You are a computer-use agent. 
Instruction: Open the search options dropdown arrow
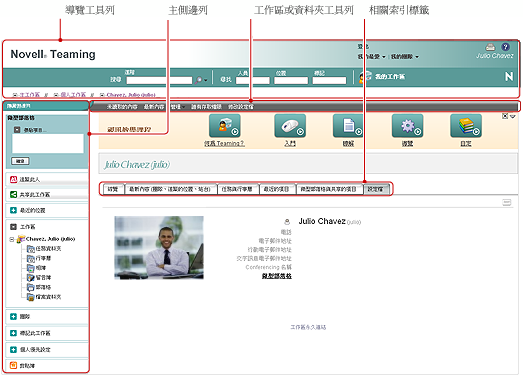pos(205,80)
